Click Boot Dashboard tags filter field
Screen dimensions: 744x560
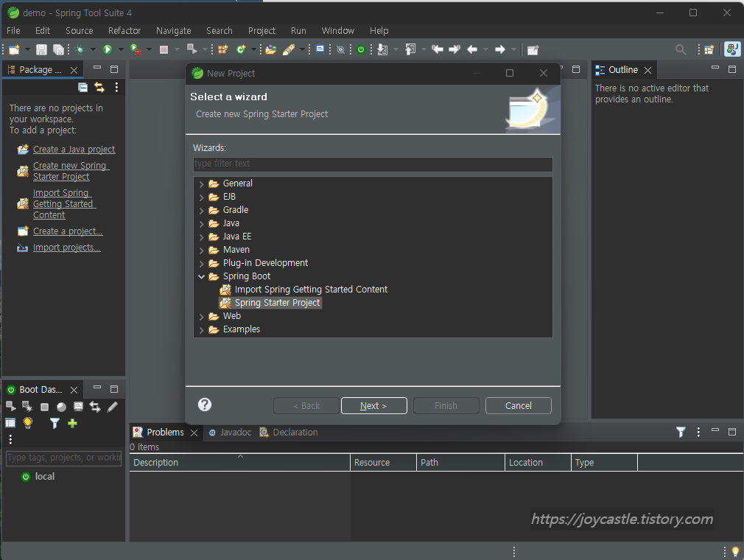pyautogui.click(x=63, y=458)
